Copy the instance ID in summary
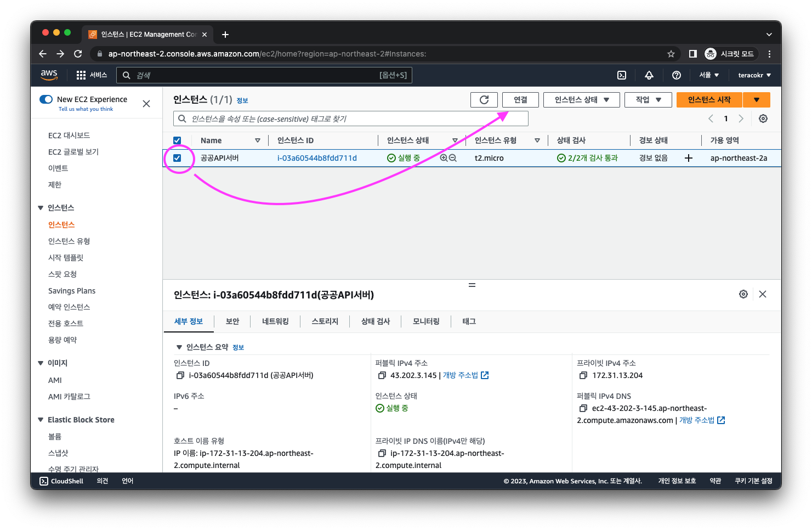Viewport: 812px width, 530px height. (180, 375)
